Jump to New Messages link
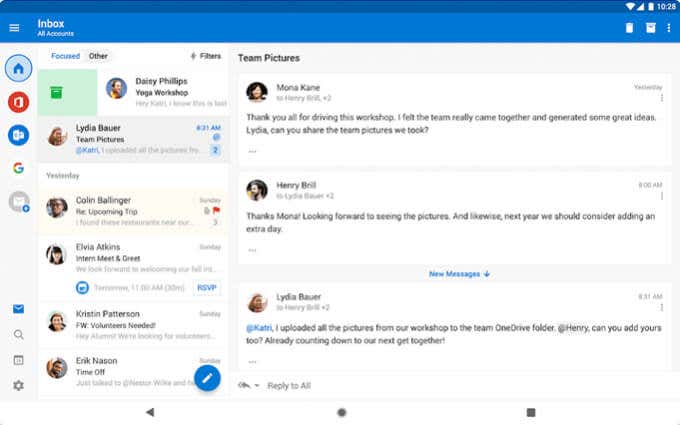This screenshot has height=425, width=680. 459,274
